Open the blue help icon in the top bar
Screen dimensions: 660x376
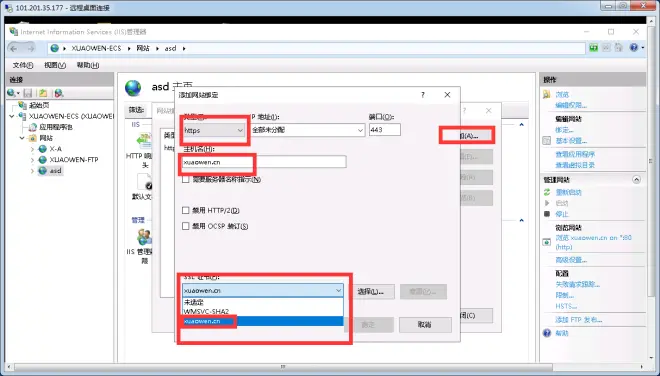click(x=634, y=48)
